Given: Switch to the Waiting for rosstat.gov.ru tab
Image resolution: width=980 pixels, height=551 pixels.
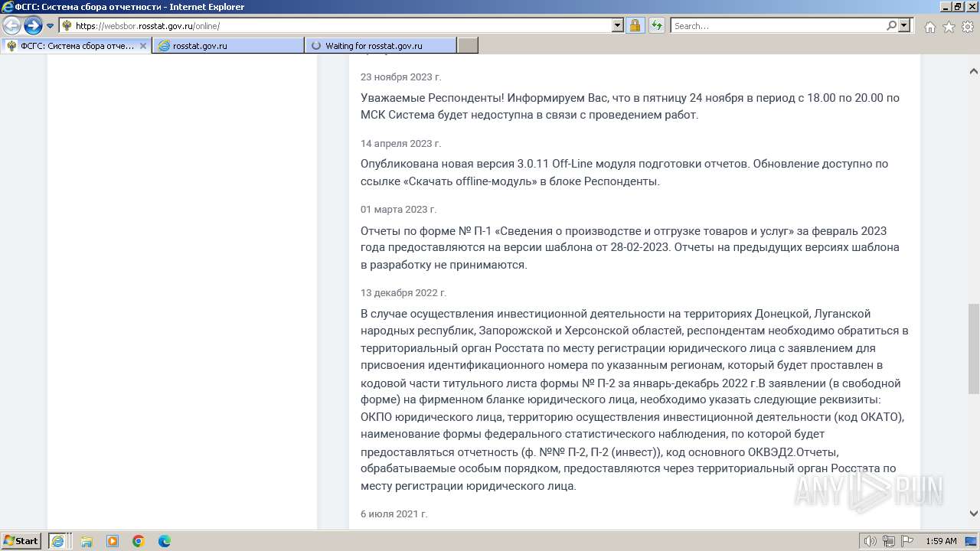Looking at the screenshot, I should [381, 46].
